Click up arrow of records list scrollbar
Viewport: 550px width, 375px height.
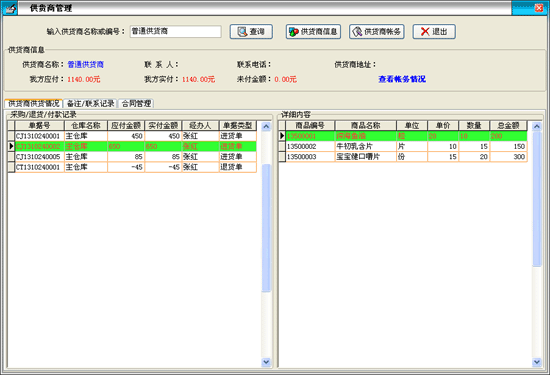click(x=266, y=126)
